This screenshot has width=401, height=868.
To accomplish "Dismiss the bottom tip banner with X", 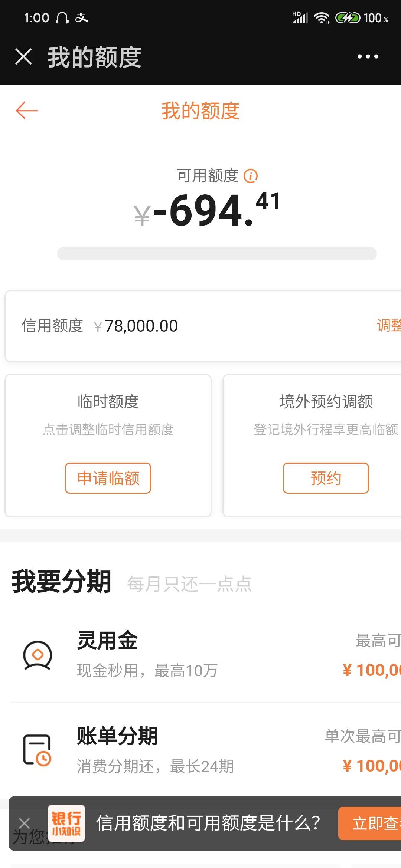I will pyautogui.click(x=25, y=823).
